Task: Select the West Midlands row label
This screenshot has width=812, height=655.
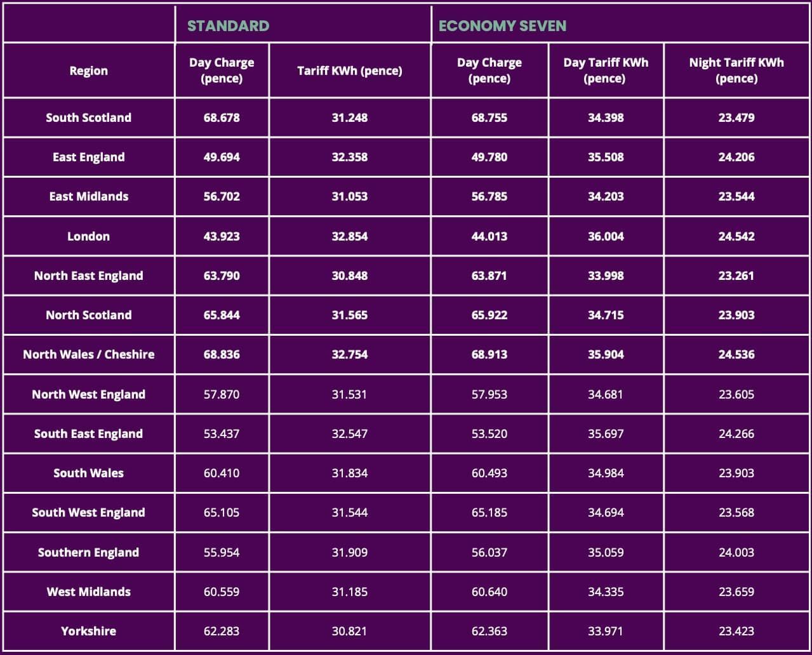Action: (88, 592)
